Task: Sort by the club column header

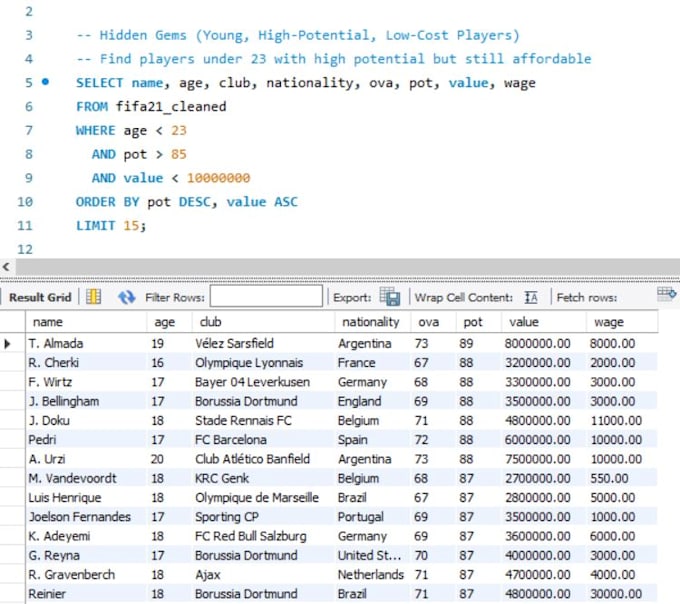Action: tap(263, 322)
